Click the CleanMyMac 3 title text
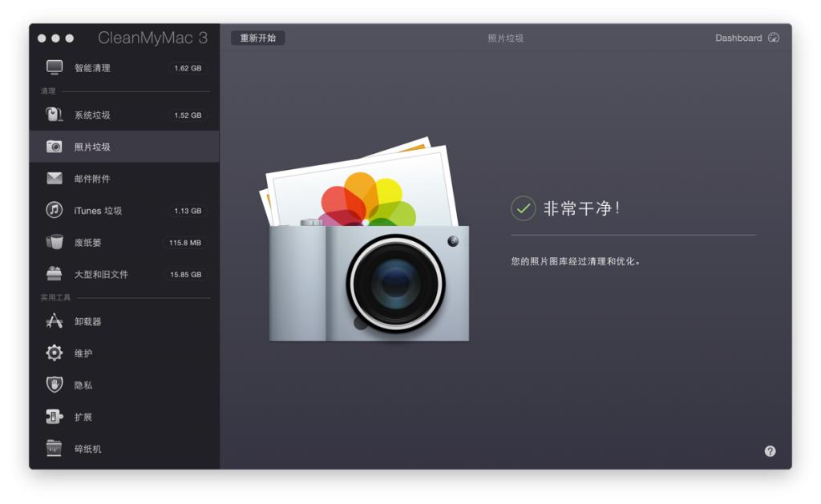Screen dimensions: 821x504 152,38
